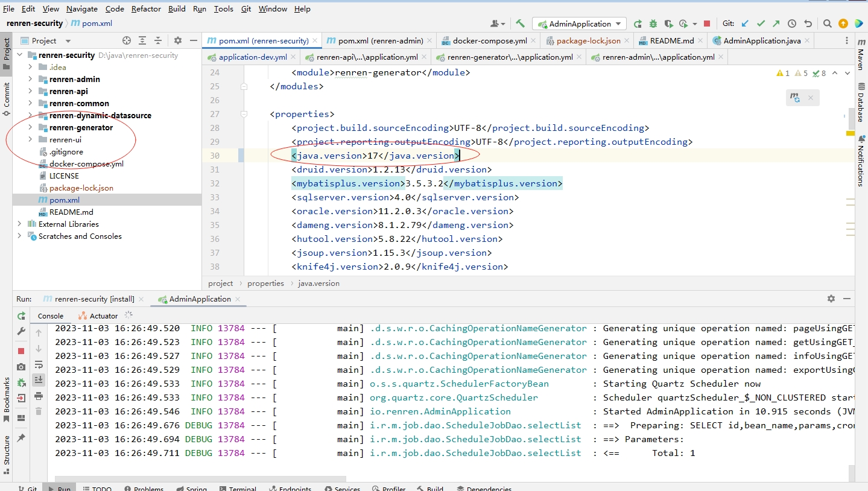Click the Git Commit checkmark icon
868x491 pixels.
click(x=761, y=24)
